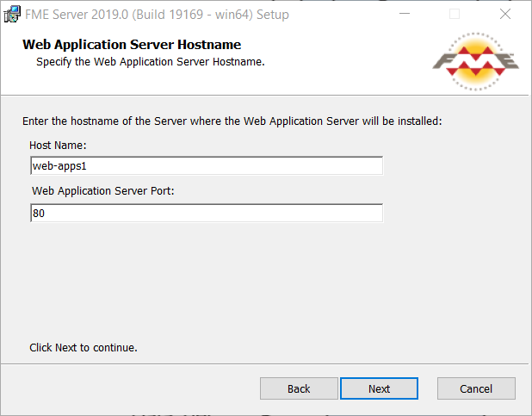Go back to the previous setup step
The width and height of the screenshot is (532, 416).
tap(299, 388)
